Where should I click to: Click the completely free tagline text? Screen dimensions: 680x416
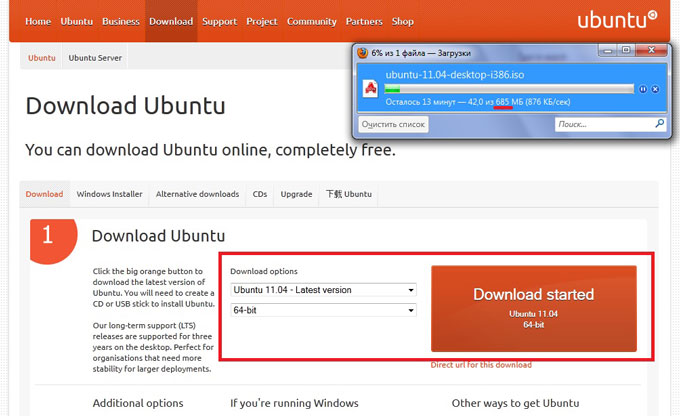210,150
